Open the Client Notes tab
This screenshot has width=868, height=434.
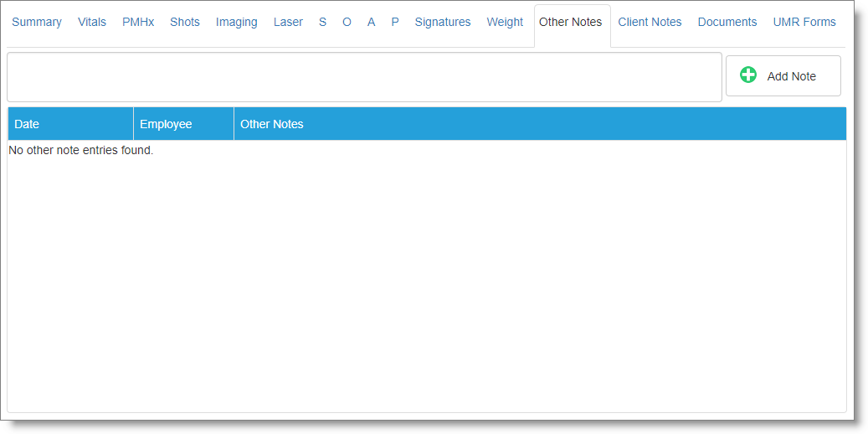click(x=650, y=22)
